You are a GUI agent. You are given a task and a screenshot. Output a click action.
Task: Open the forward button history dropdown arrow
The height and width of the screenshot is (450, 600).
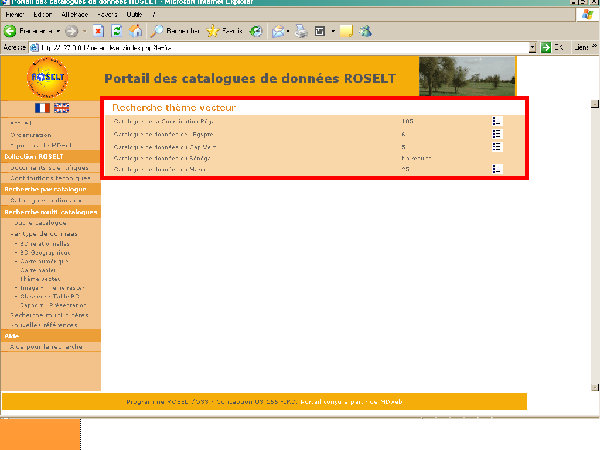(85, 31)
